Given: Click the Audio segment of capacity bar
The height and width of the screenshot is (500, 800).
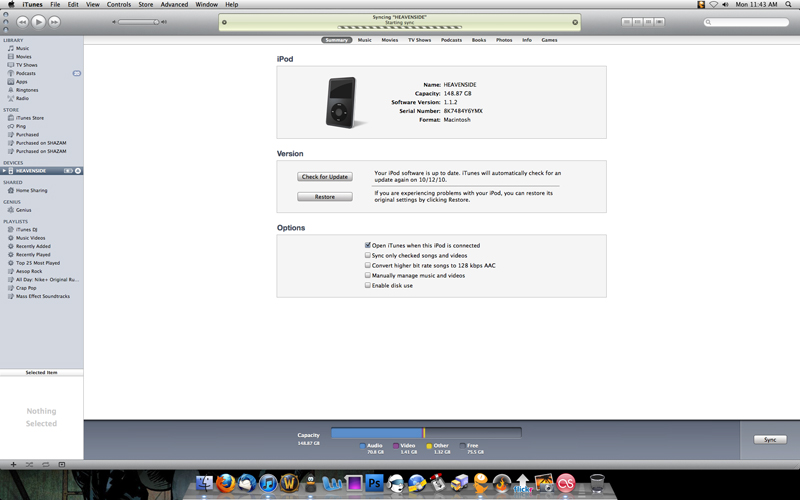Looking at the screenshot, I should (377, 433).
